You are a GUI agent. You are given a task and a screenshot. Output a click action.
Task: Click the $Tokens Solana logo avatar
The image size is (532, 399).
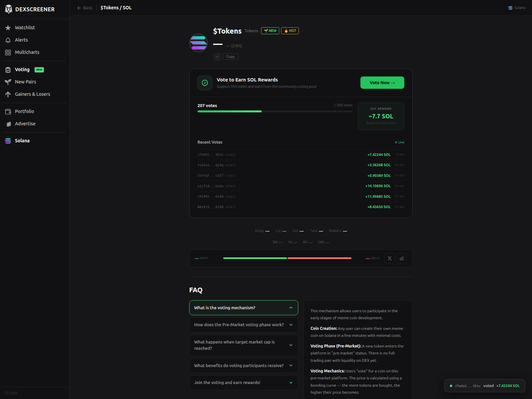pyautogui.click(x=199, y=43)
